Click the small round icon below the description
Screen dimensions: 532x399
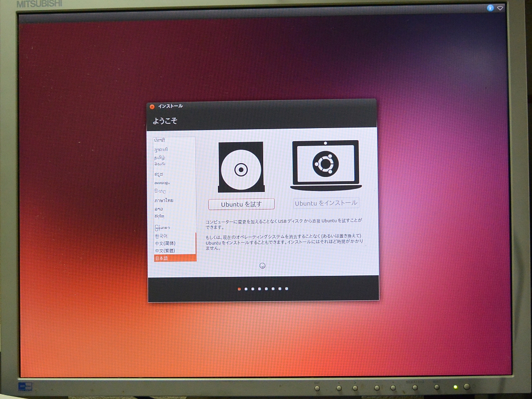pos(262,265)
